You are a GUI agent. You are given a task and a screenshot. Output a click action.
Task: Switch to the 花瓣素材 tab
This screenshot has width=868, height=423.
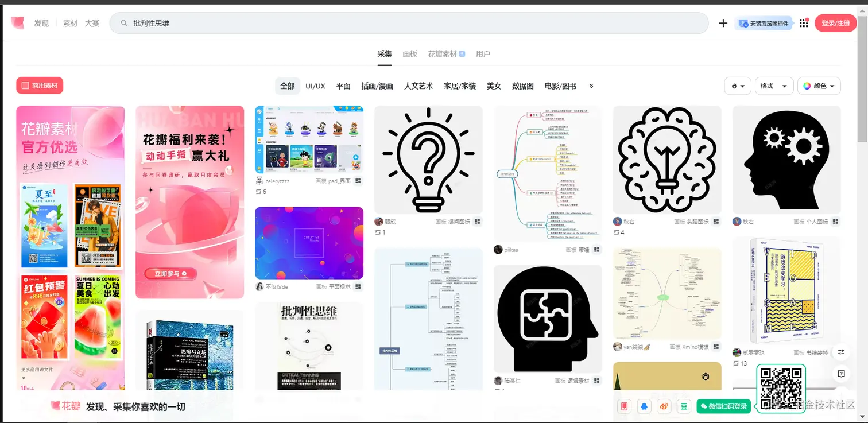click(x=446, y=54)
